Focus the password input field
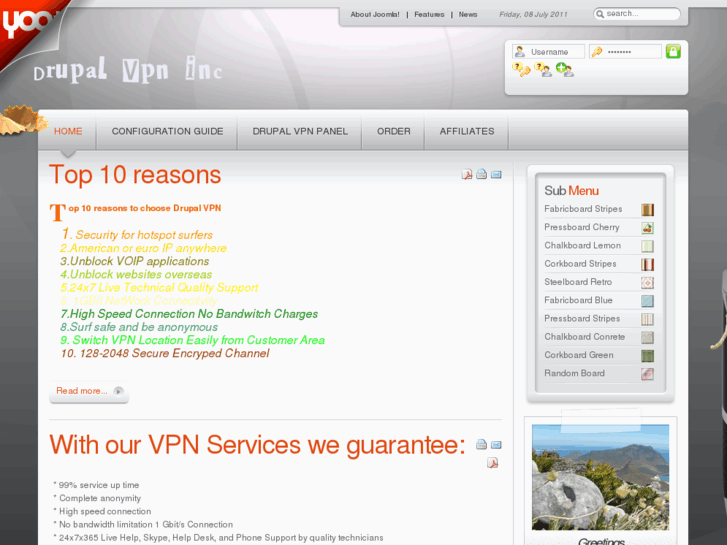Screen dimensions: 727x545 625,51
